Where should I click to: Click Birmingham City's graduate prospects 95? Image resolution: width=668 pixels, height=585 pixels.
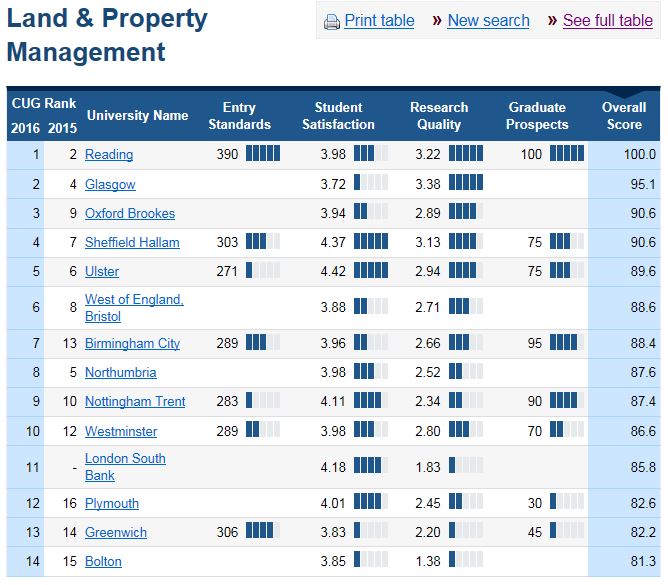(535, 343)
